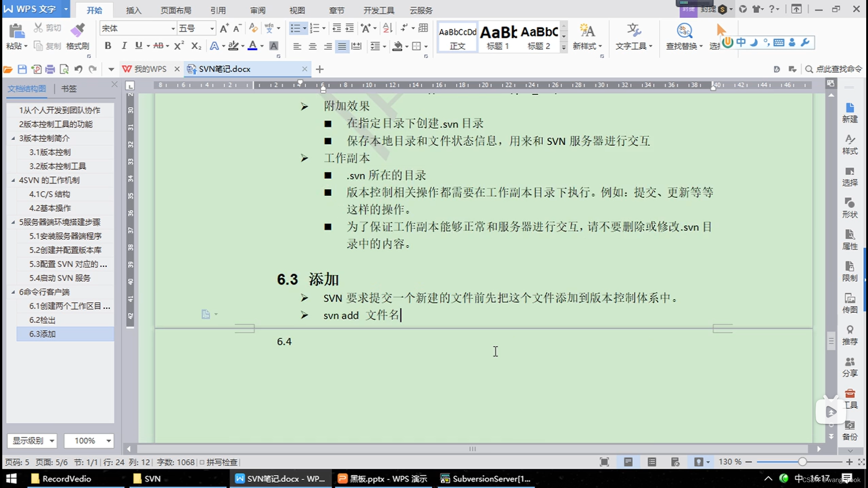Select the 6.2检出 outline entry
The height and width of the screenshot is (488, 868).
tap(42, 320)
